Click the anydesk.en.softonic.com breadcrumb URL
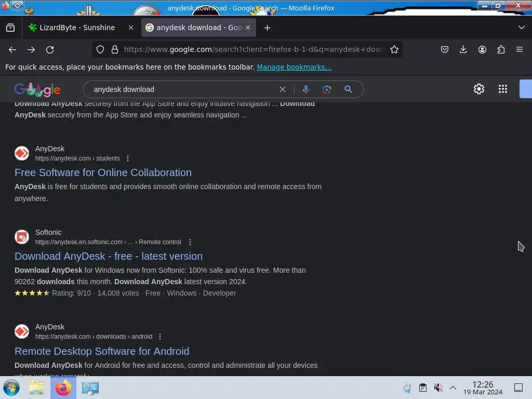Viewport: 532px width, 399px height. 108,242
